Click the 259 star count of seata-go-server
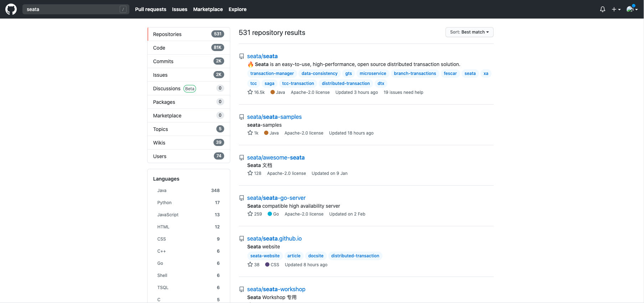 pos(255,214)
